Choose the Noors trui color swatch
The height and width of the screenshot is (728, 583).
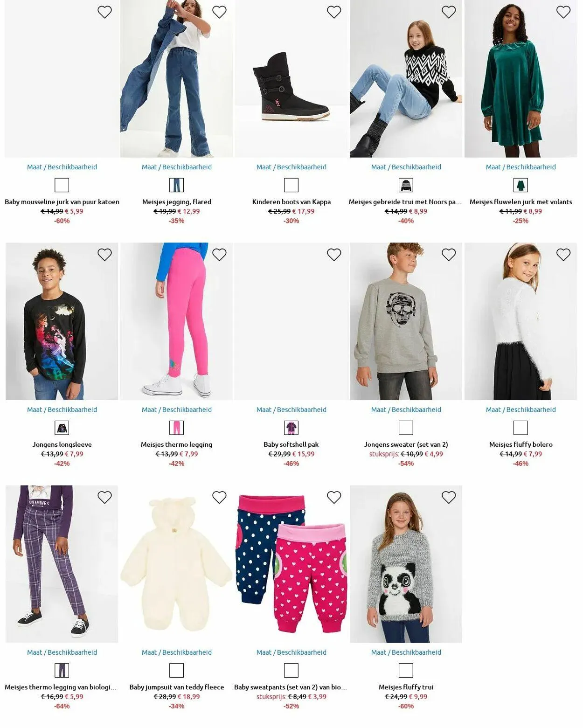(406, 185)
